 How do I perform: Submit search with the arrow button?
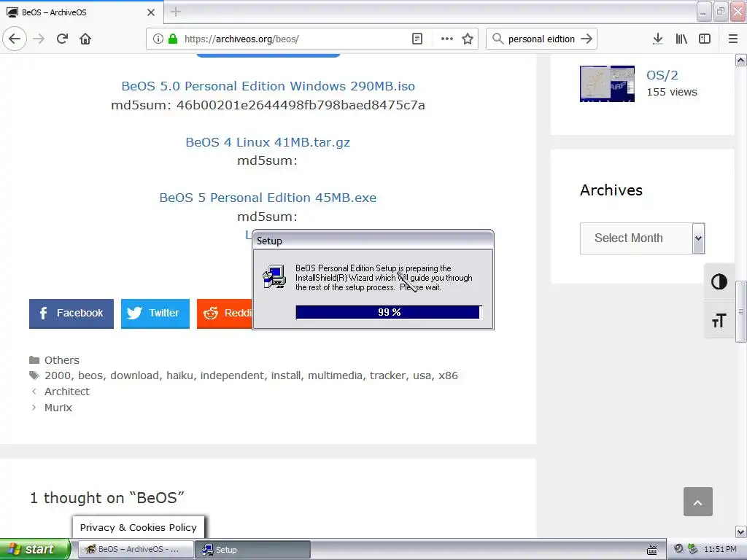[587, 39]
